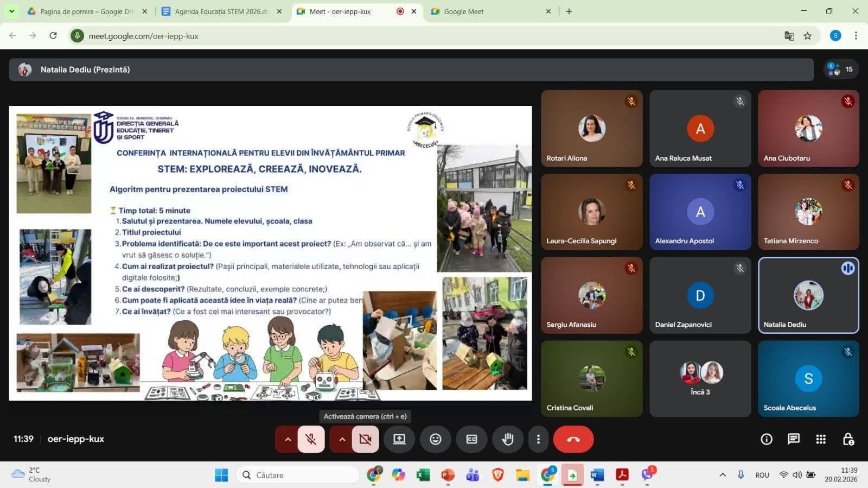The image size is (868, 488).
Task: Click the Windows Căutare search box
Action: click(x=298, y=475)
